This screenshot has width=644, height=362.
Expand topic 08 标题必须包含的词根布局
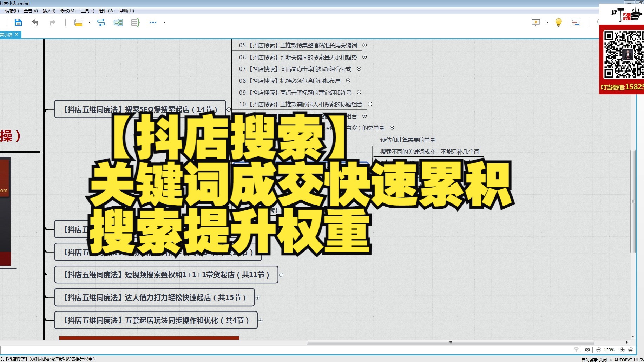pyautogui.click(x=348, y=80)
